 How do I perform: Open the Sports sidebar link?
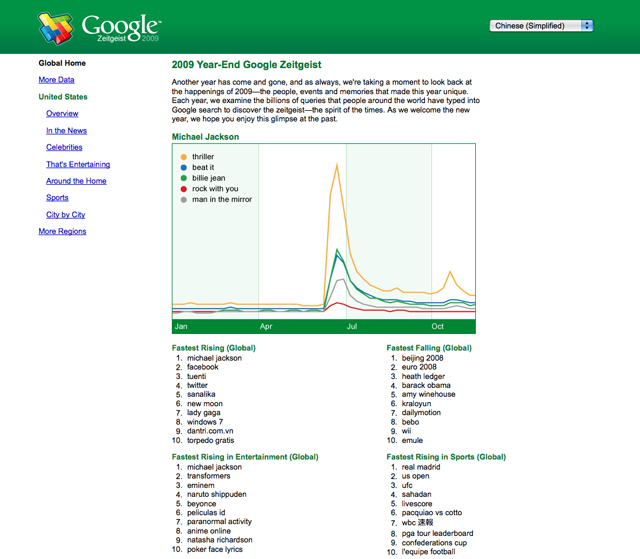(x=57, y=197)
